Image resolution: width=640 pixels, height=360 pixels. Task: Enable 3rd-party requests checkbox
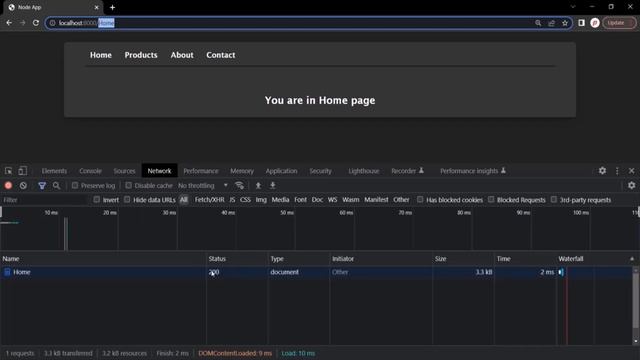[x=554, y=200]
